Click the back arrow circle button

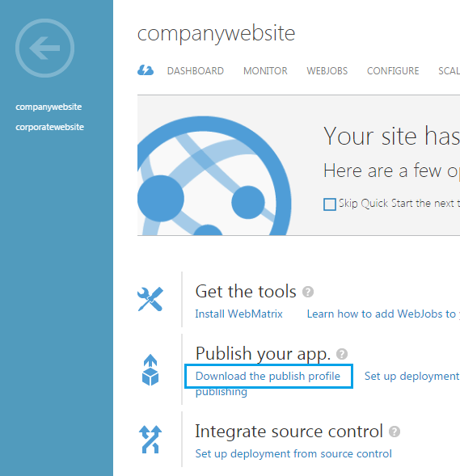click(45, 48)
